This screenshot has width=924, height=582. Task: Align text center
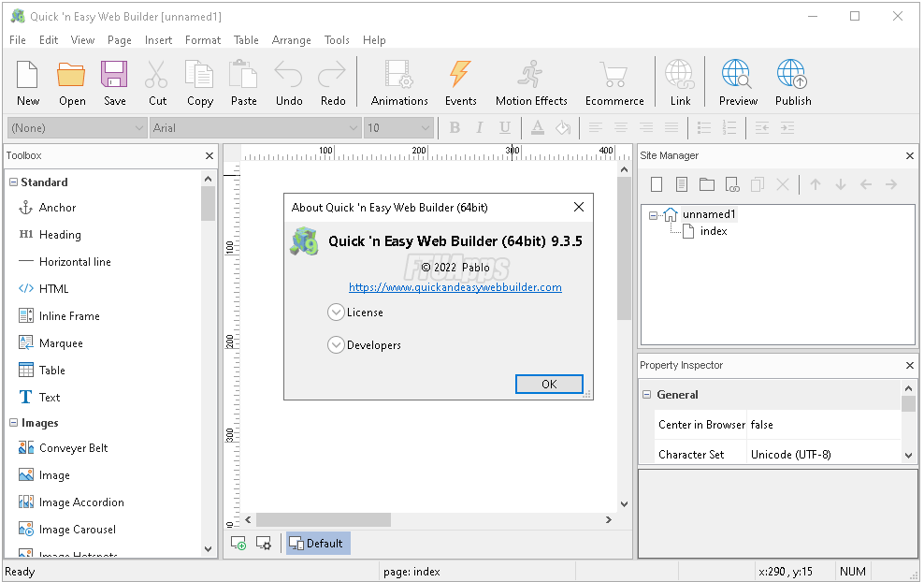pos(620,127)
